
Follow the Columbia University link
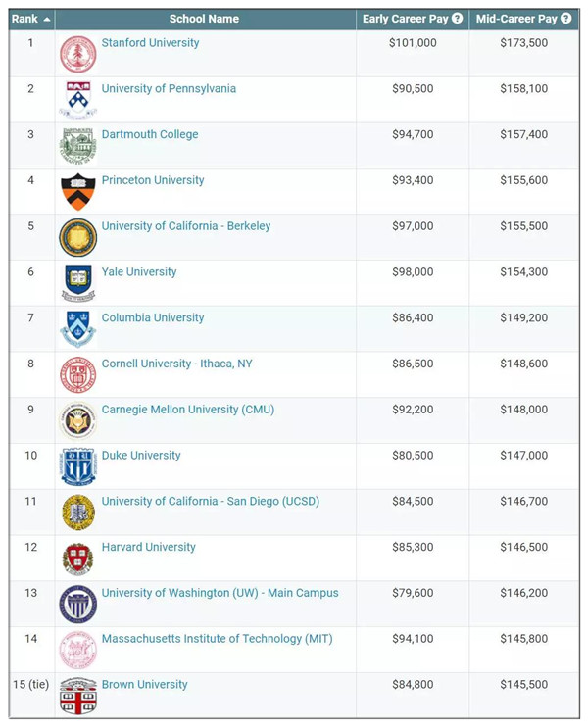coord(153,317)
